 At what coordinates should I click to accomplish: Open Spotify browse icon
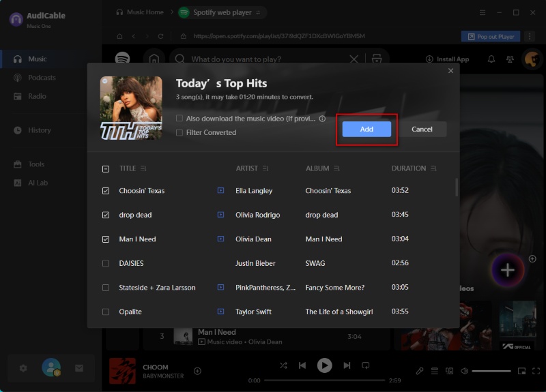[x=377, y=59]
